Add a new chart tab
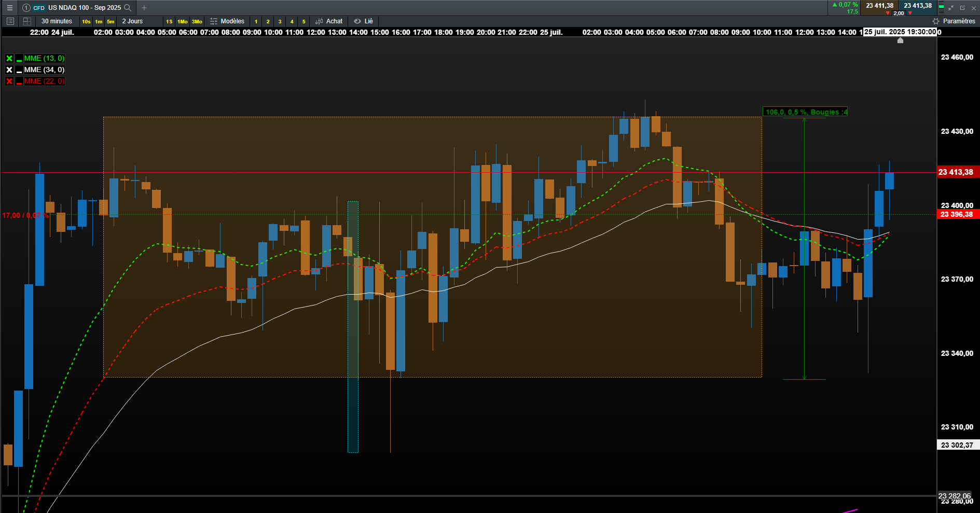This screenshot has width=980, height=513. (x=144, y=8)
